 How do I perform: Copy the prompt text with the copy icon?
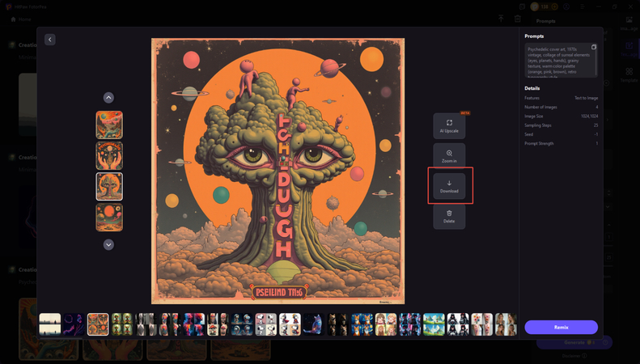(593, 47)
